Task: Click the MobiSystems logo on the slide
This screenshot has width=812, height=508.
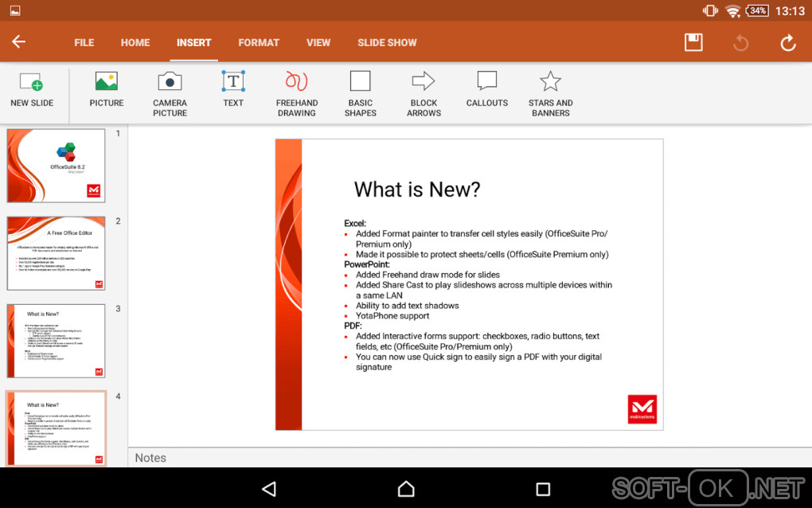Action: (642, 409)
